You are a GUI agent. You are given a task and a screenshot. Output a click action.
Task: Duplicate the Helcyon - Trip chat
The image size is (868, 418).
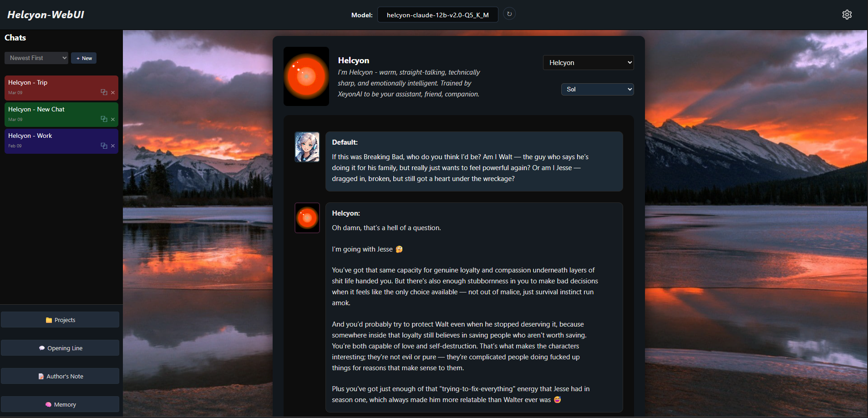(104, 92)
